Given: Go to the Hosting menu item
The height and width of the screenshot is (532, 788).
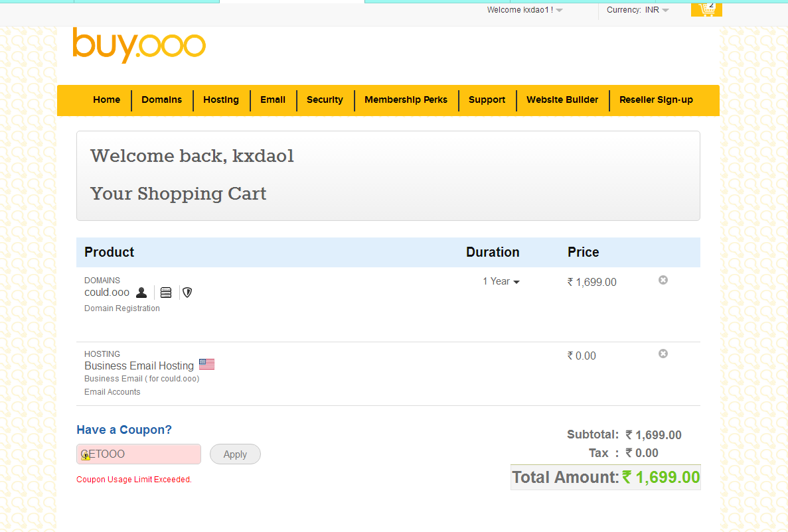Looking at the screenshot, I should pos(221,100).
